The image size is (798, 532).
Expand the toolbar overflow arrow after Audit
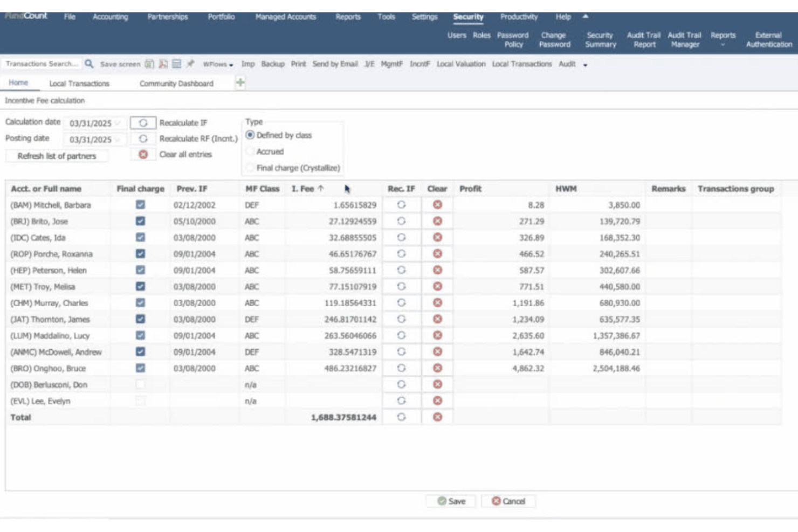coord(585,65)
